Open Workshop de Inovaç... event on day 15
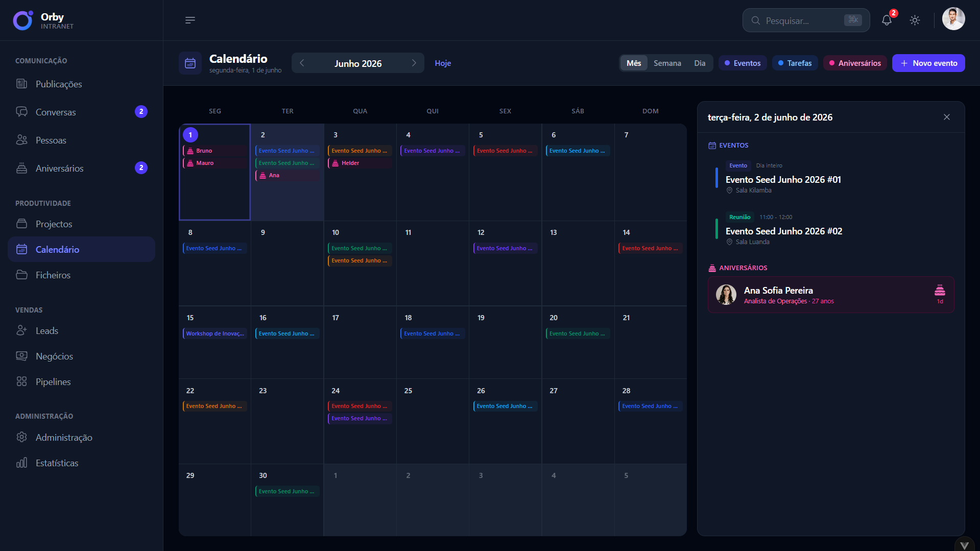Screen dimensions: 980x551 [215, 333]
